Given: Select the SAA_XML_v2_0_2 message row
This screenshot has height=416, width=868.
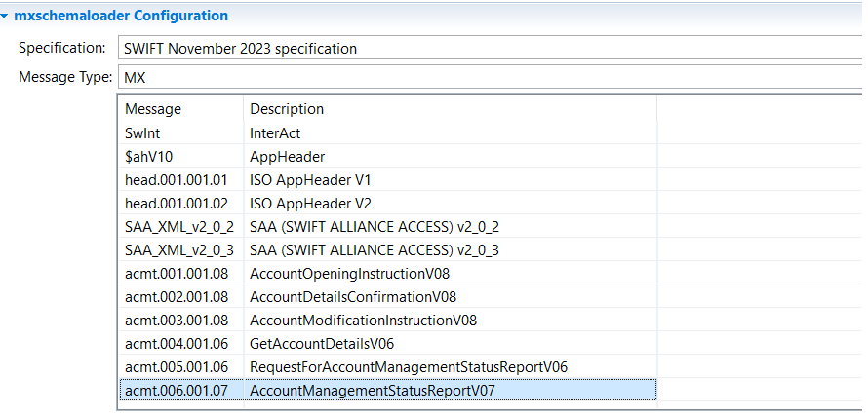Looking at the screenshot, I should [179, 226].
